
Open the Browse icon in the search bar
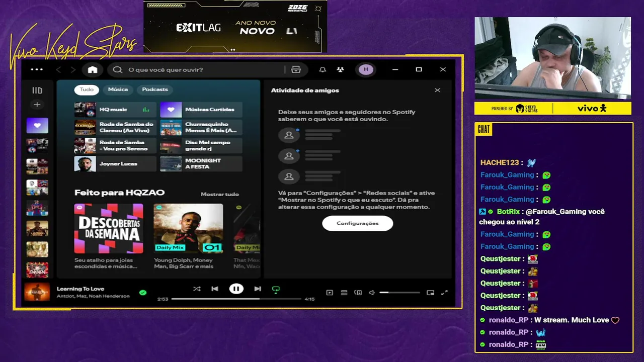point(296,69)
